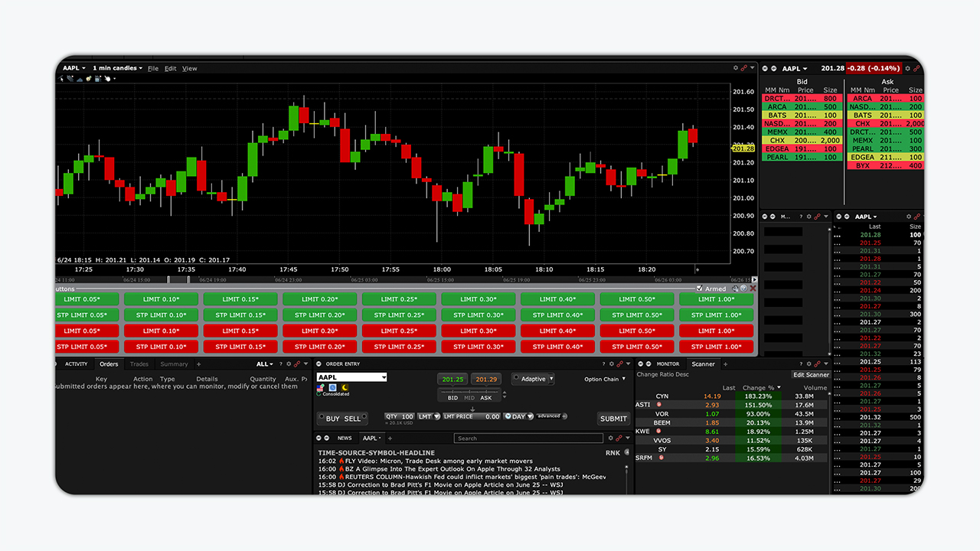Open the chart AAPL symbol dropdown
Viewport: 980px width, 551px height.
tap(74, 68)
